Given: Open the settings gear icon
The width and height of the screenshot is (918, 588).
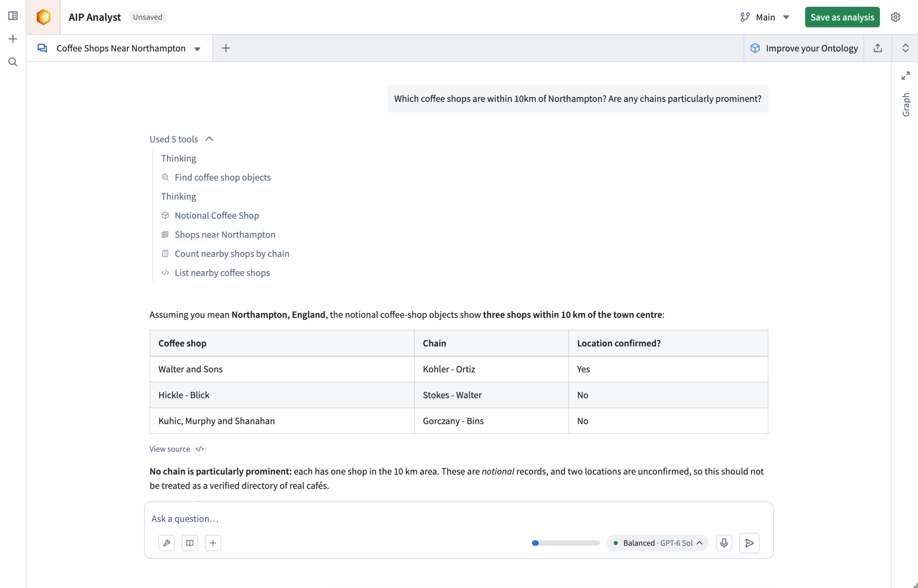Looking at the screenshot, I should [895, 17].
